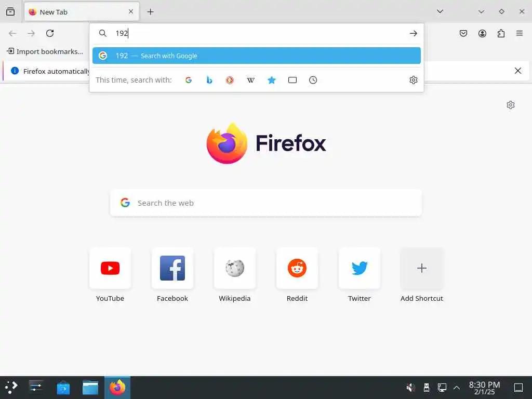
Task: Open the application hamburger menu
Action: click(x=520, y=33)
